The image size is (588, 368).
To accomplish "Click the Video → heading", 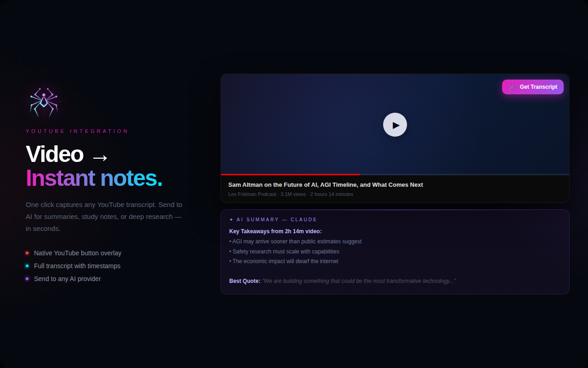I will pos(67,155).
